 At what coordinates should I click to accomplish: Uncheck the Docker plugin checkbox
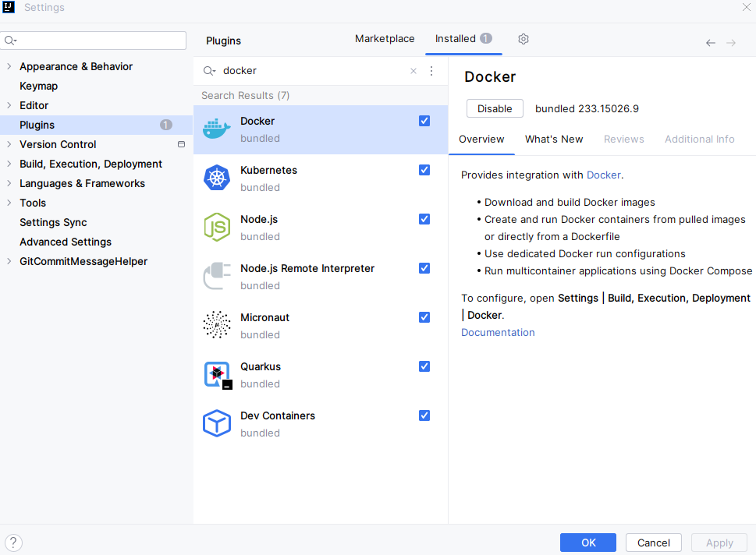424,121
